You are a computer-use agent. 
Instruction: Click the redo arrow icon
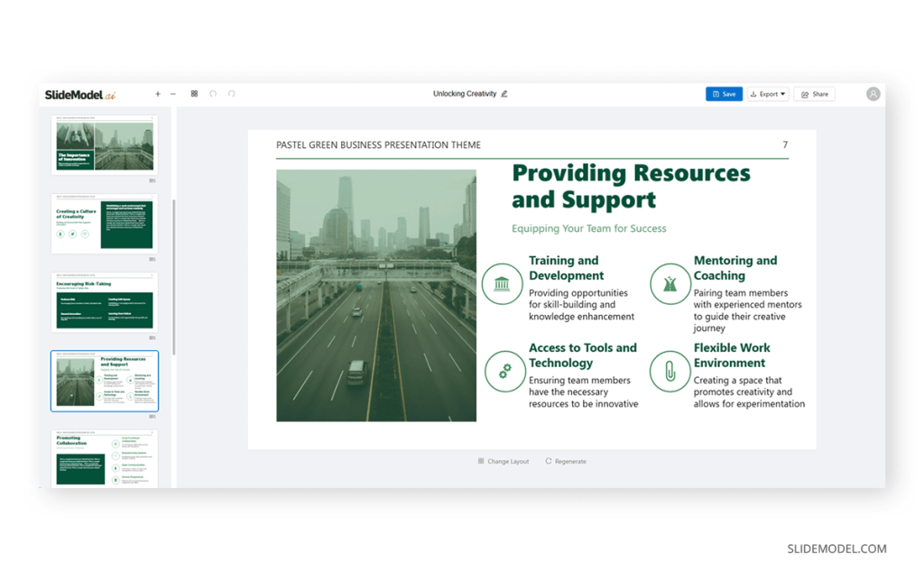coord(232,94)
